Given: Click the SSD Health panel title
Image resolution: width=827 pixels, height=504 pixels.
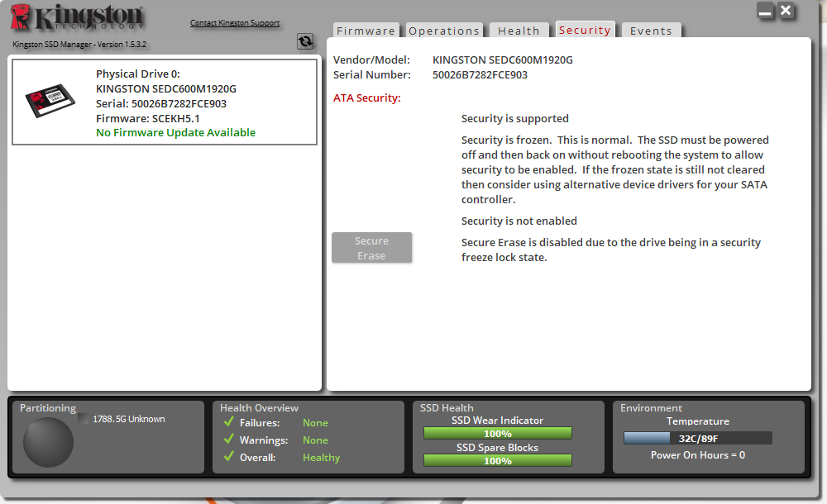Looking at the screenshot, I should coord(447,407).
